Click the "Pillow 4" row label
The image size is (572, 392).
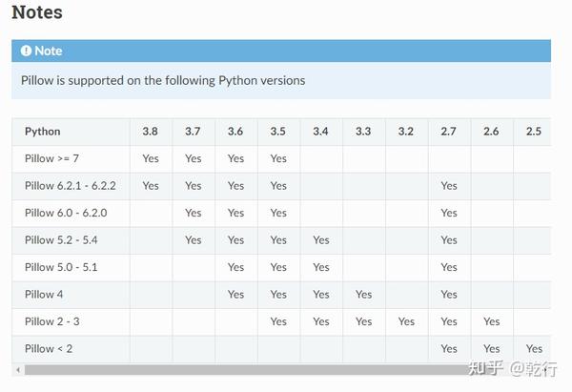tap(45, 295)
